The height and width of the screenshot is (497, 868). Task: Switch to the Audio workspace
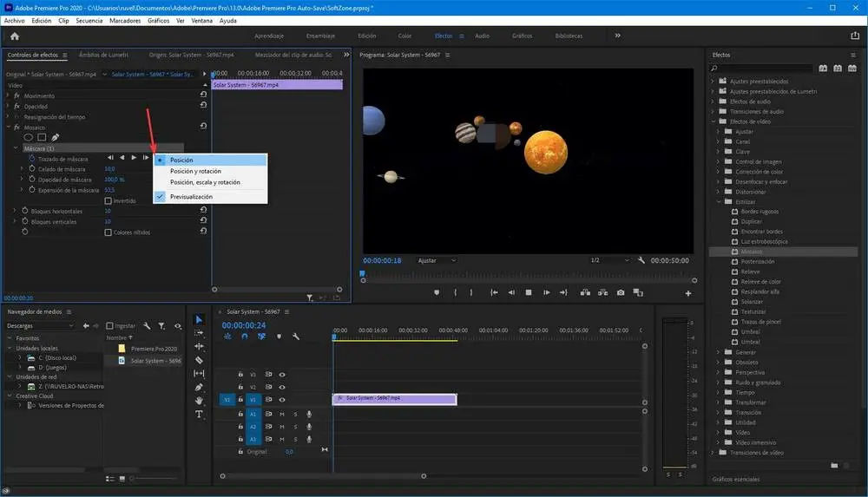point(482,36)
